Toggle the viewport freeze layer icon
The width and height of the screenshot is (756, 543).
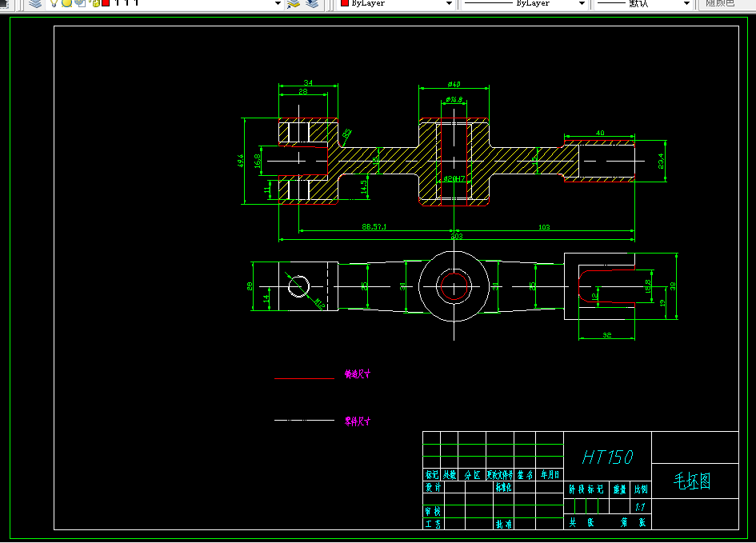(x=81, y=3)
